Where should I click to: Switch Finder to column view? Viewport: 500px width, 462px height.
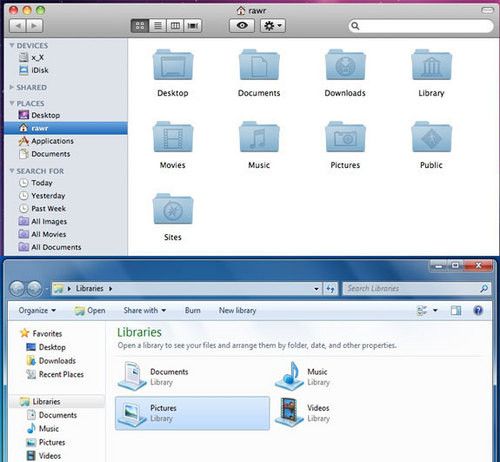[x=175, y=26]
